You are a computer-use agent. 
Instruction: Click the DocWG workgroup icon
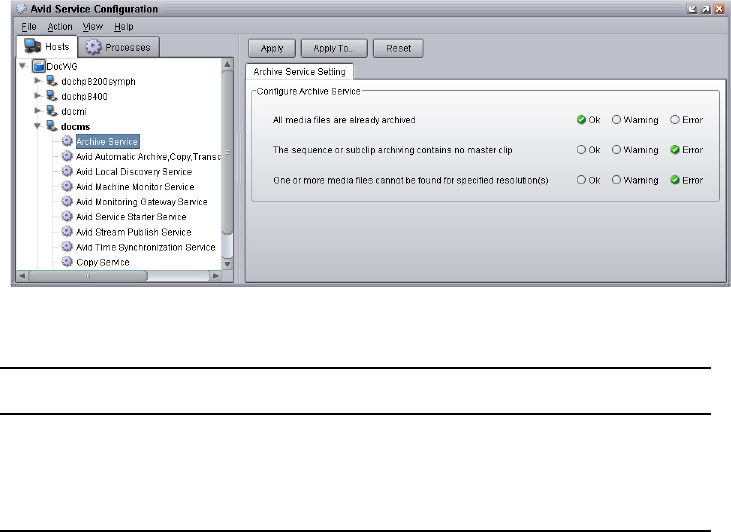pos(39,66)
